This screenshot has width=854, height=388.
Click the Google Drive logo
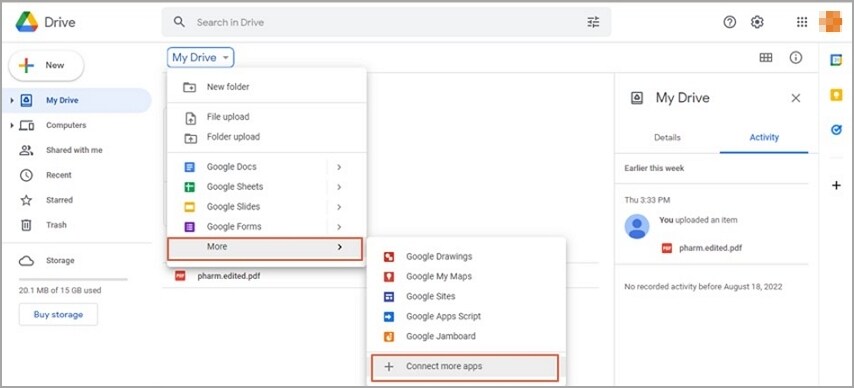click(x=26, y=22)
